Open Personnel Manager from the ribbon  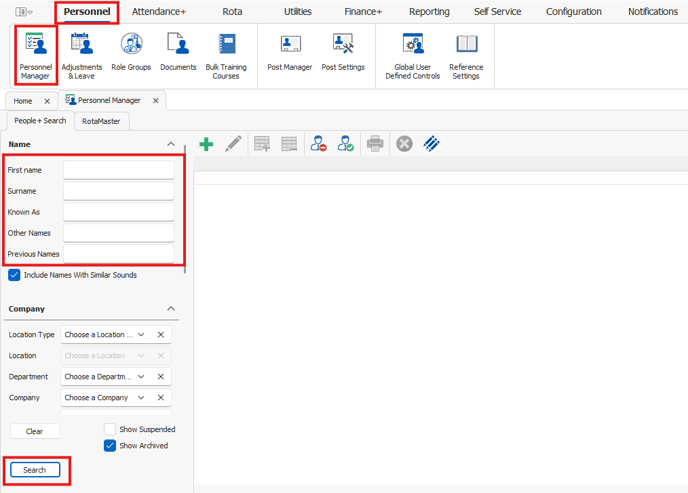click(x=36, y=56)
